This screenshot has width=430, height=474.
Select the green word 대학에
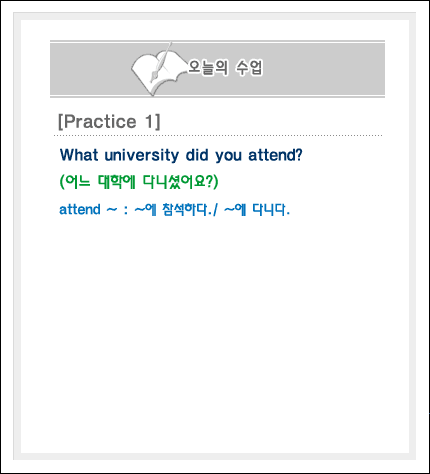(117, 182)
